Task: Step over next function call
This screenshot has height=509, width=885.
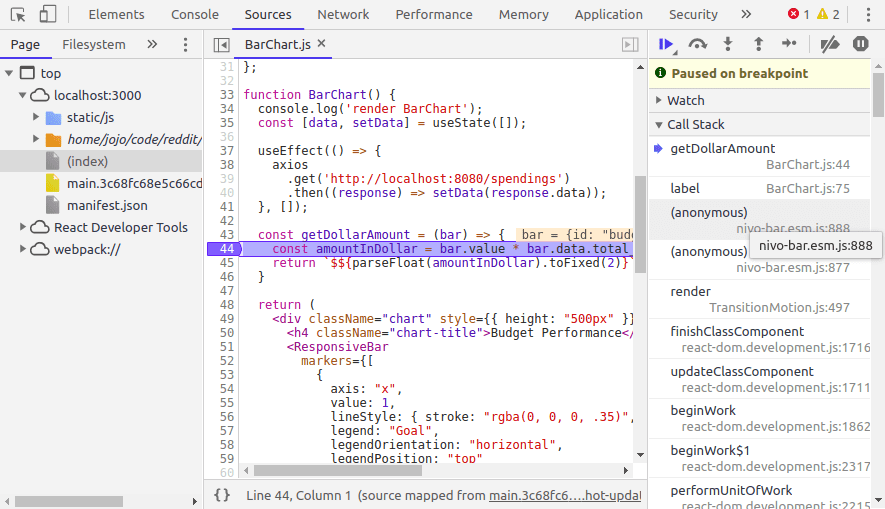Action: pyautogui.click(x=698, y=44)
